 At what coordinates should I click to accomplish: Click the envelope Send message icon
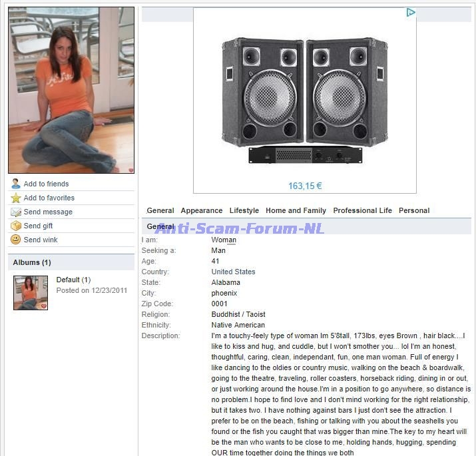tap(16, 212)
